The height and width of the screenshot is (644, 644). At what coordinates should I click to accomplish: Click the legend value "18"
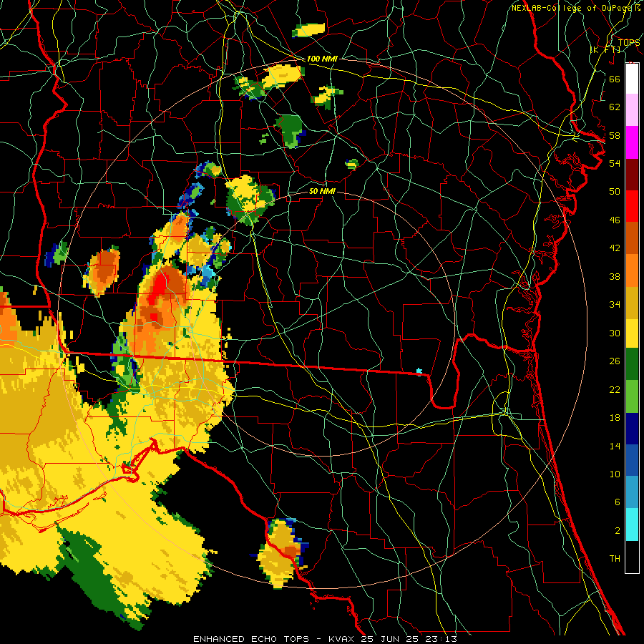pos(615,418)
